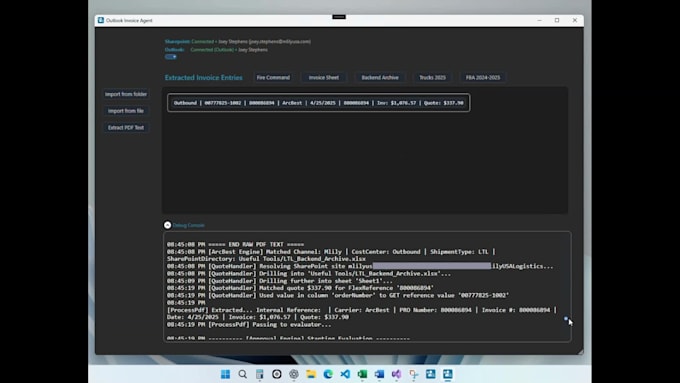Open the Backend Archive button
680x383 pixels.
(x=380, y=78)
